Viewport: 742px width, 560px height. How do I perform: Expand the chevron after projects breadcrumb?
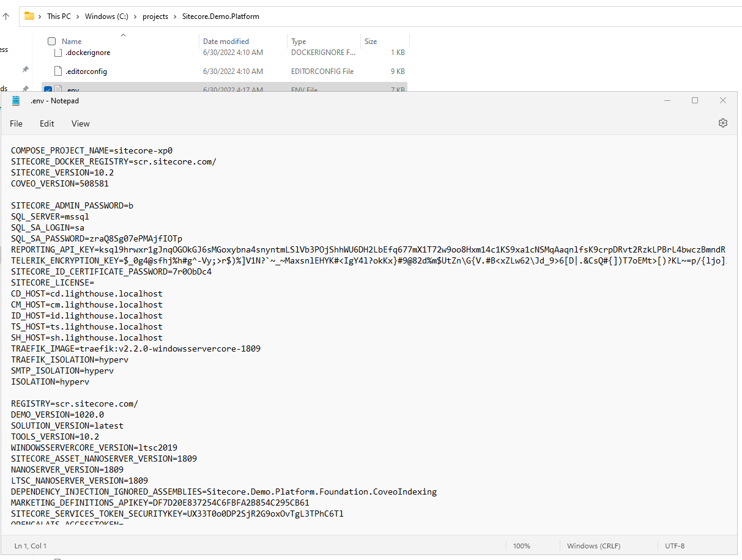[x=175, y=17]
